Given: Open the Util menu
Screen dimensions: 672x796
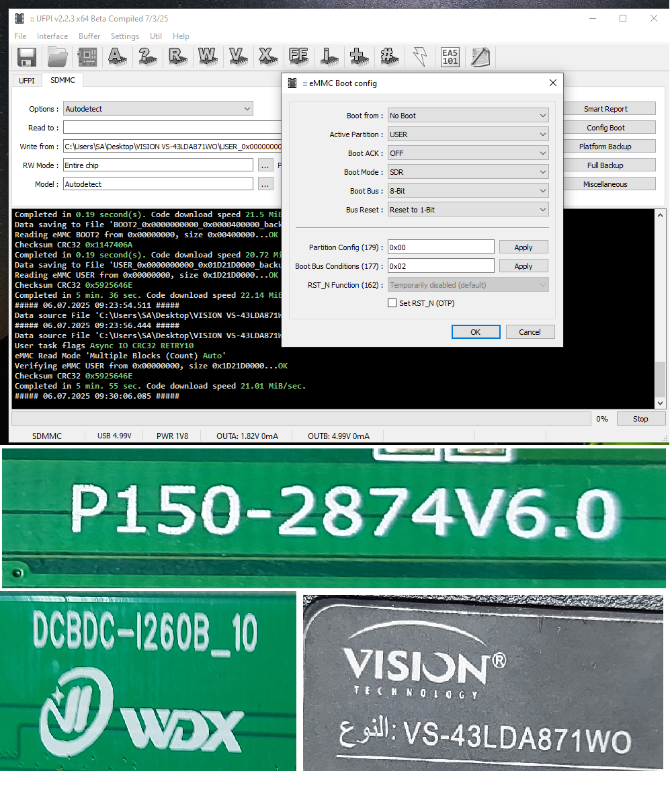Looking at the screenshot, I should [x=156, y=36].
